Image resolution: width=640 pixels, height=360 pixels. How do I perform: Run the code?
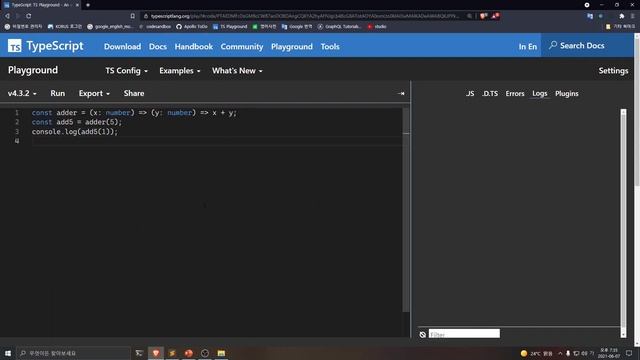point(58,93)
